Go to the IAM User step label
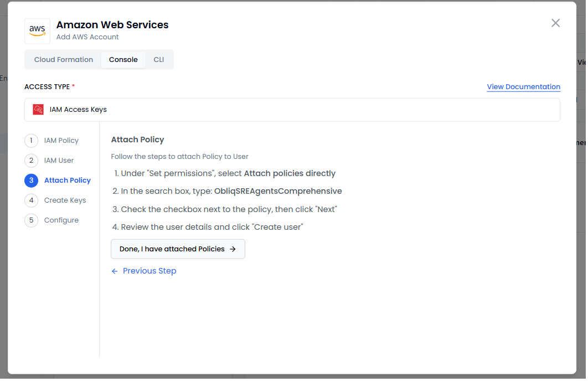The height and width of the screenshot is (382, 588). [x=59, y=161]
